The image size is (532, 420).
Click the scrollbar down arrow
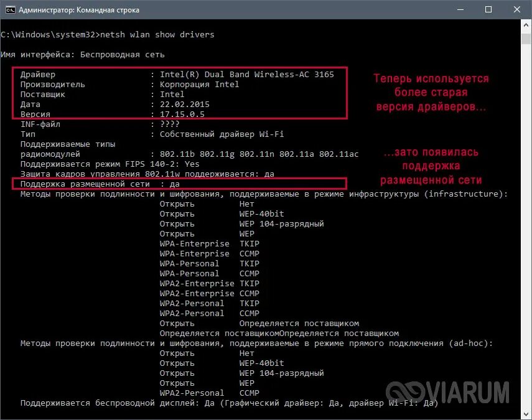pos(526,414)
